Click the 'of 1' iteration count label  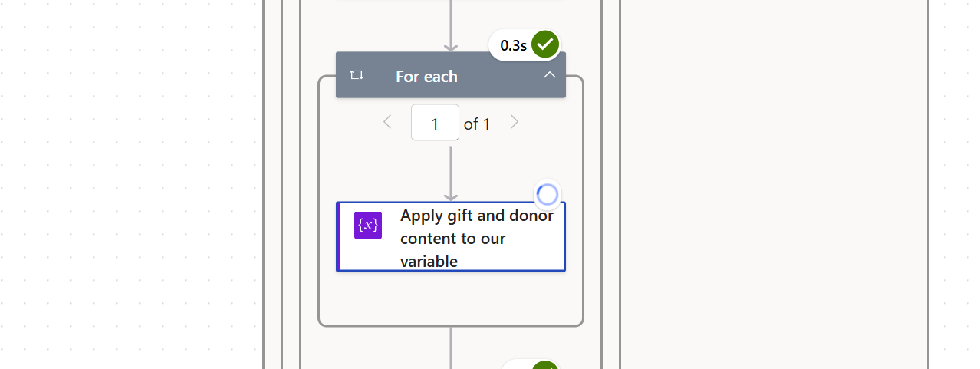point(477,124)
